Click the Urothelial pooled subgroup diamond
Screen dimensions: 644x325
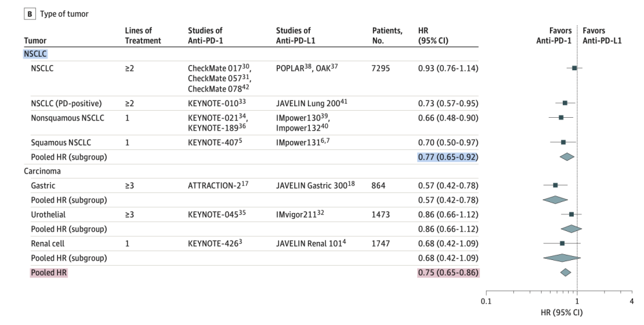tap(571, 228)
